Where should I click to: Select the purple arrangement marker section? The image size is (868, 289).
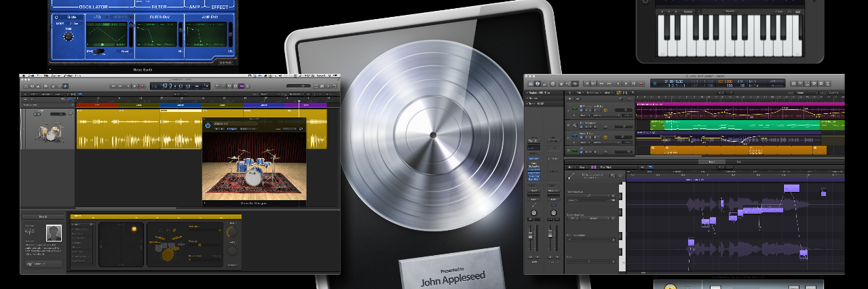click(305, 105)
